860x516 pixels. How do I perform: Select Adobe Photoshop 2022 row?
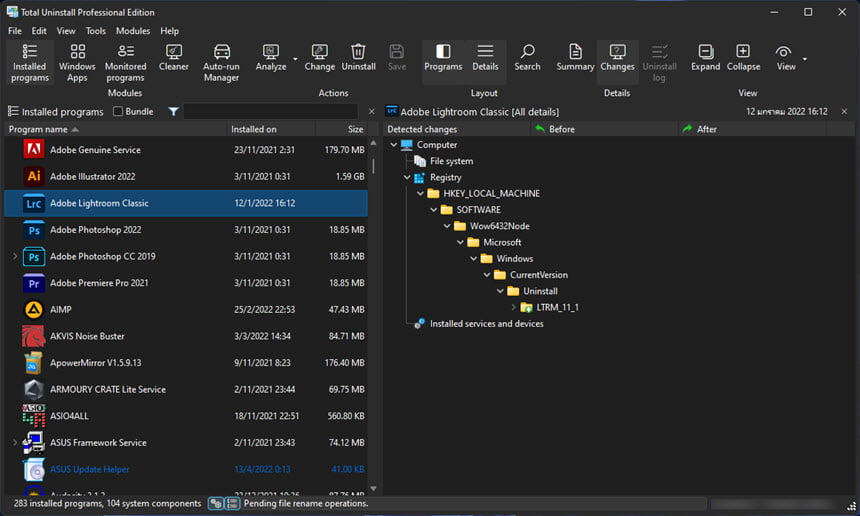pos(186,230)
